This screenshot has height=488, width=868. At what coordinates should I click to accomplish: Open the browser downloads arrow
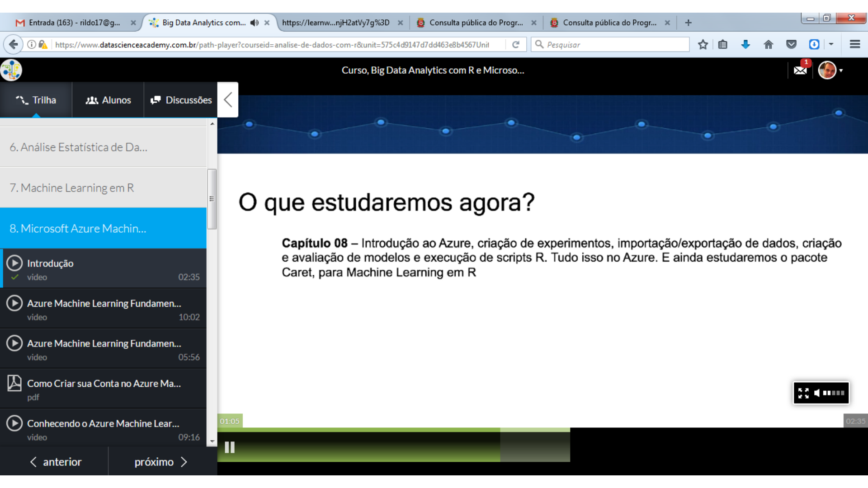click(745, 44)
